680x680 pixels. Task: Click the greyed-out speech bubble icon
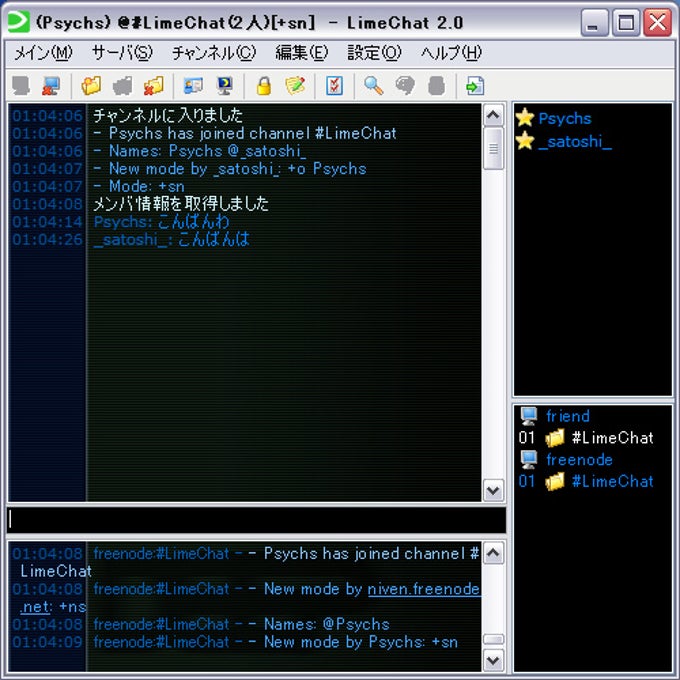[405, 85]
